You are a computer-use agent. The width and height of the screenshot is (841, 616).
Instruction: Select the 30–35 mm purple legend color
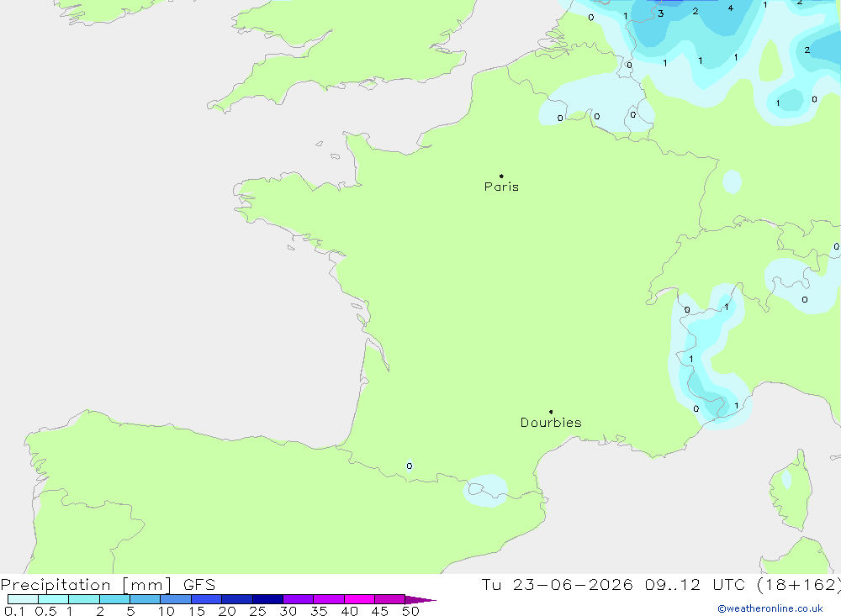[299, 599]
